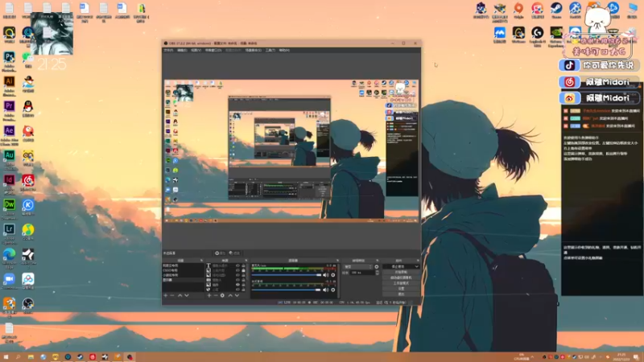Open the WeChat desktop shortcut

(28, 57)
